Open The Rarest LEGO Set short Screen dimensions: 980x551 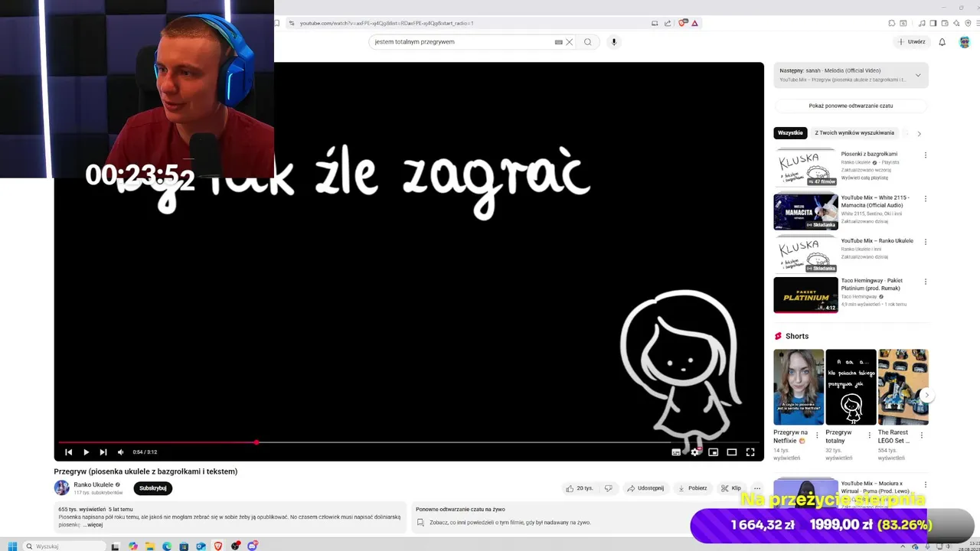coord(903,387)
